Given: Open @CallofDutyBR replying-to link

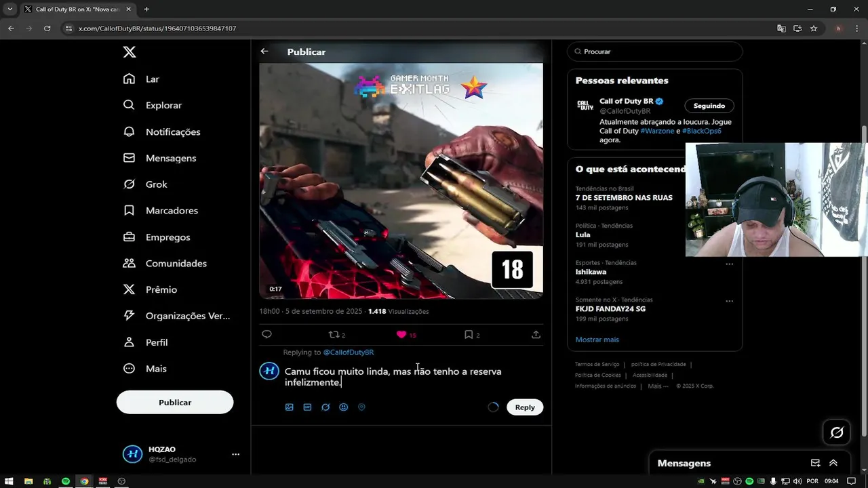Looking at the screenshot, I should pos(349,352).
